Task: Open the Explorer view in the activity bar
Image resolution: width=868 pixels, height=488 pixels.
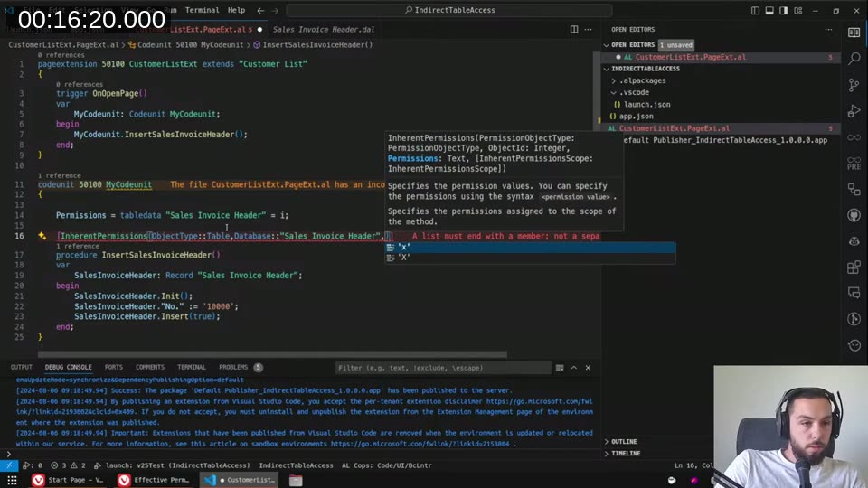Action: (x=854, y=33)
